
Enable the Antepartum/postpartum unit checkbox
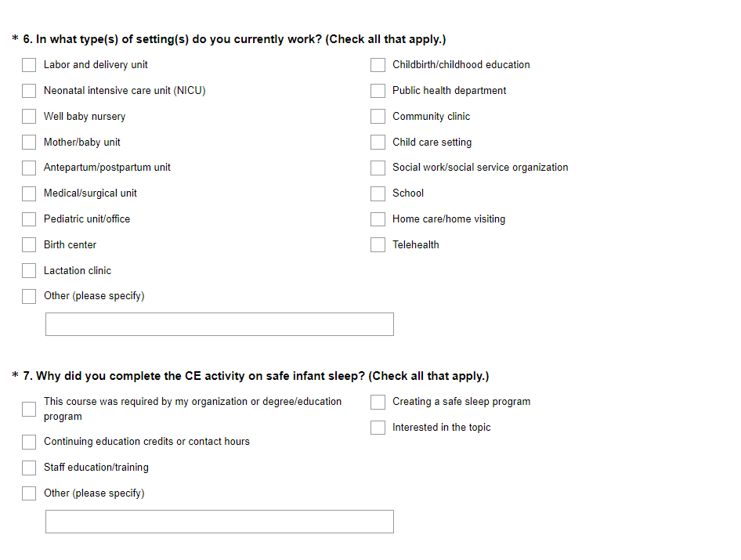pos(29,168)
